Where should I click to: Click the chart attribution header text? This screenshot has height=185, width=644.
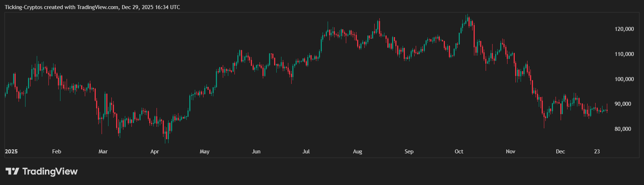tap(92, 7)
